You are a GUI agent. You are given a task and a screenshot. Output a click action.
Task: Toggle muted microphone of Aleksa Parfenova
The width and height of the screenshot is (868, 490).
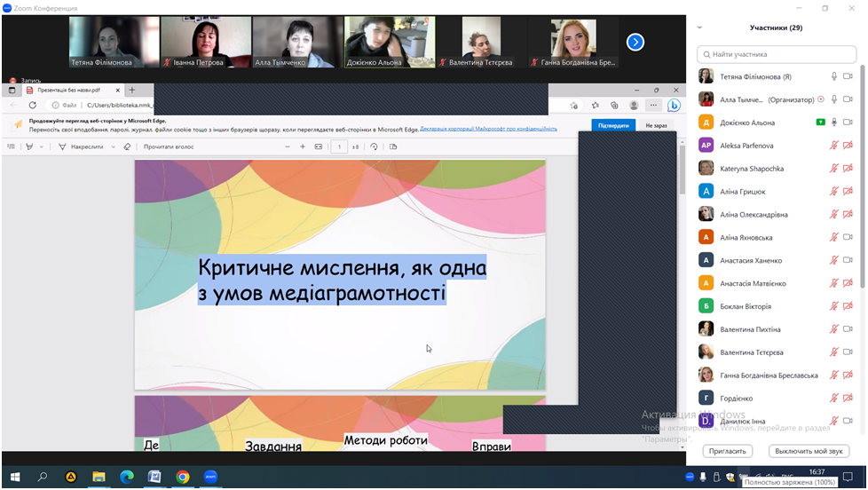click(833, 146)
